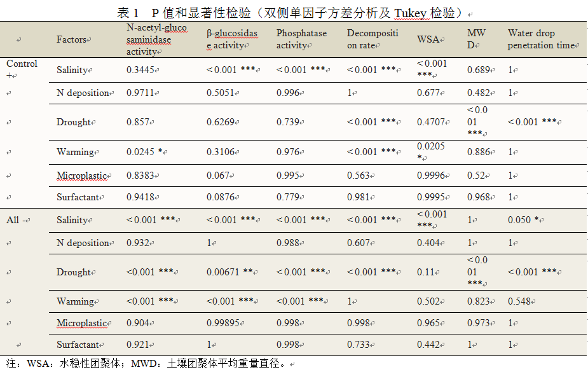Image resolution: width=588 pixels, height=372 pixels.
Task: Click the value 0.973
Action: coord(479,323)
